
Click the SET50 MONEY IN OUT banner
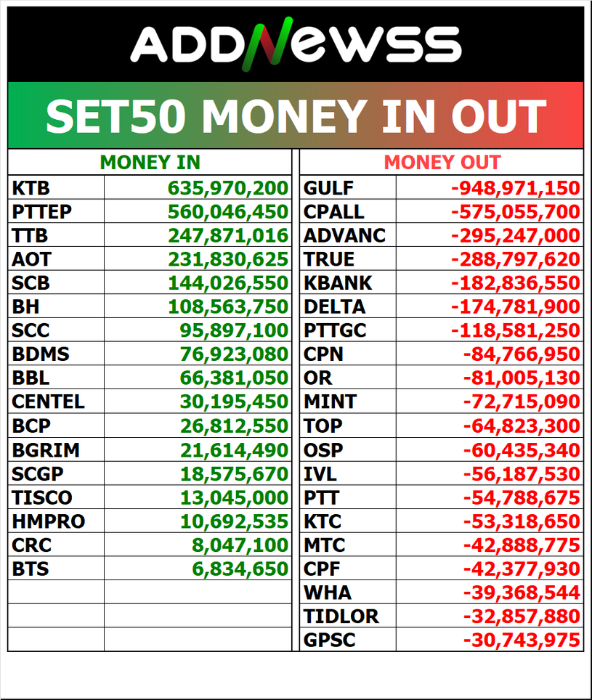296,116
